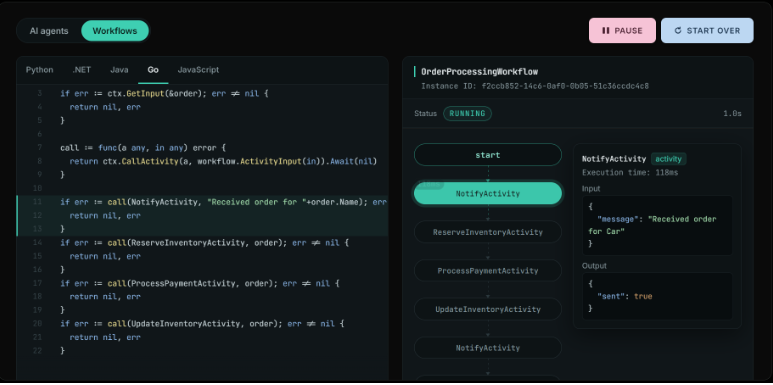Click the Output JSON "sent": true box
Screen dimensions: 773x385
pos(657,296)
